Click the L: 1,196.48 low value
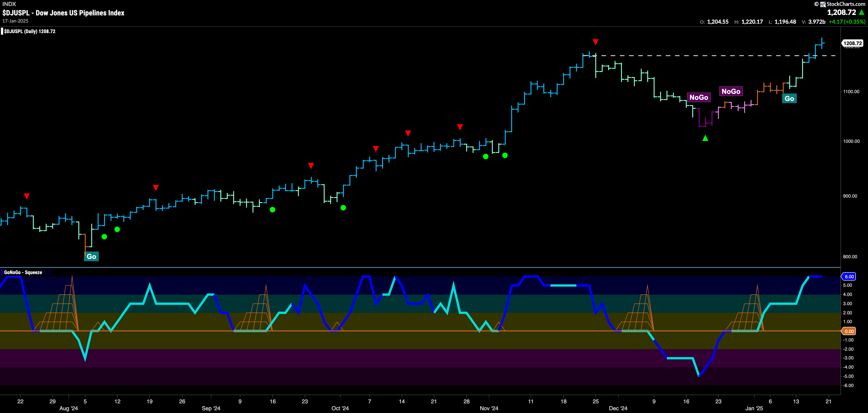 tap(782, 22)
